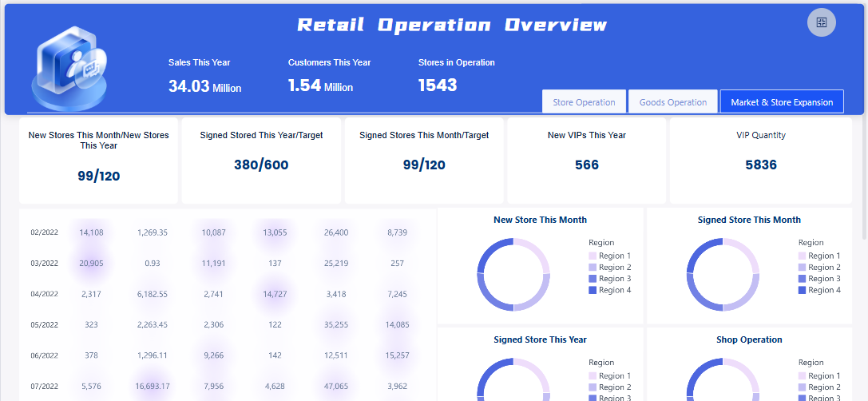Click the 3D retail illustration in the header
The height and width of the screenshot is (401, 868).
(x=69, y=69)
